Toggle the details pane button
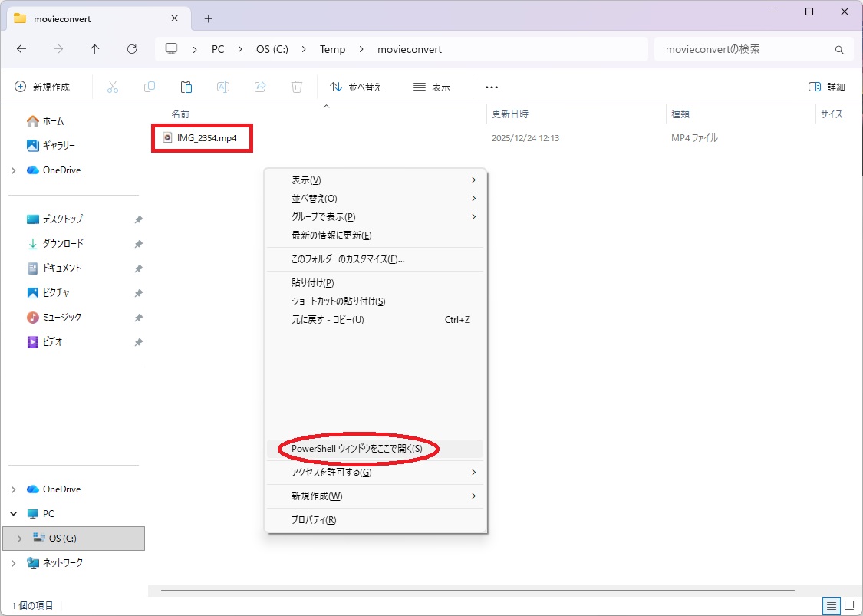This screenshot has height=616, width=863. (826, 87)
